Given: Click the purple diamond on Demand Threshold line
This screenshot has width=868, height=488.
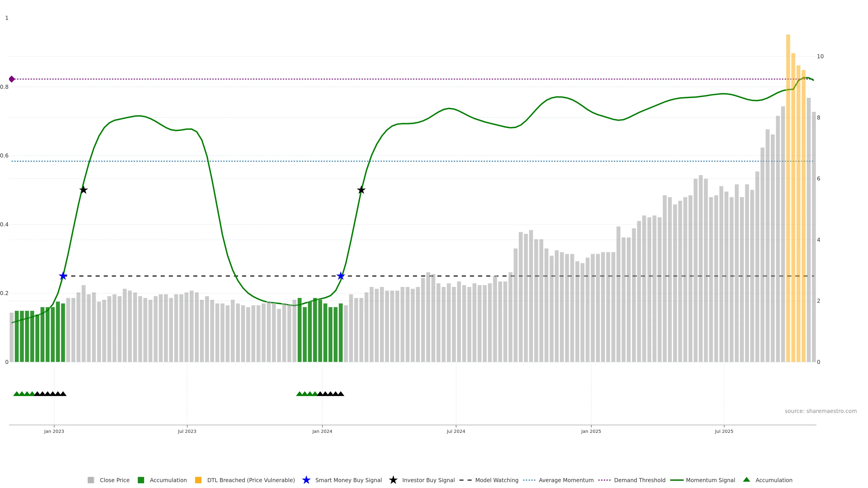Looking at the screenshot, I should point(12,79).
